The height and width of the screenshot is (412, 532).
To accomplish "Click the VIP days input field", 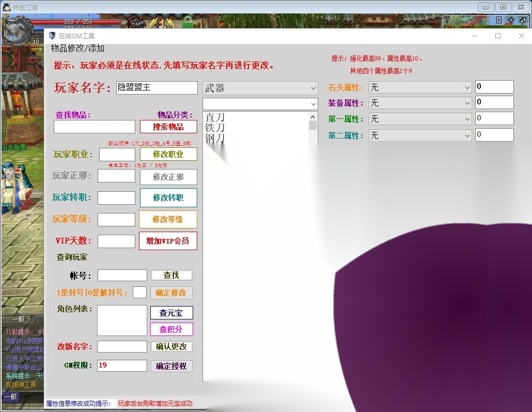I will point(116,241).
